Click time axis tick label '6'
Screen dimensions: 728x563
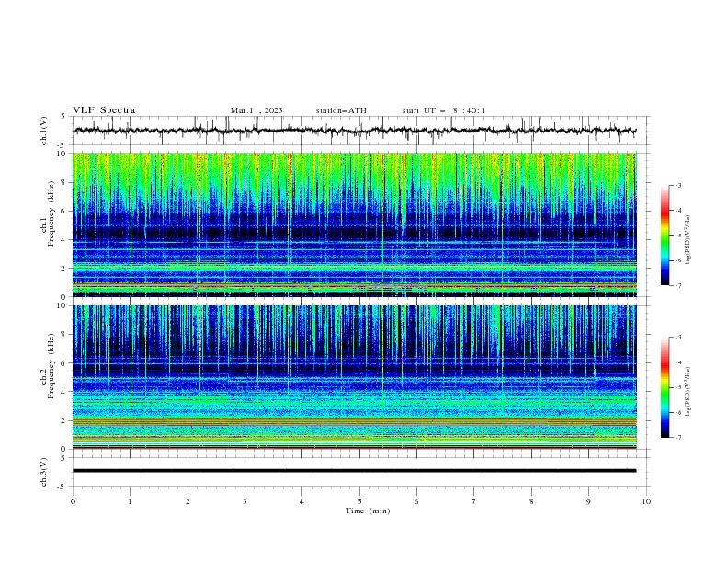point(417,501)
